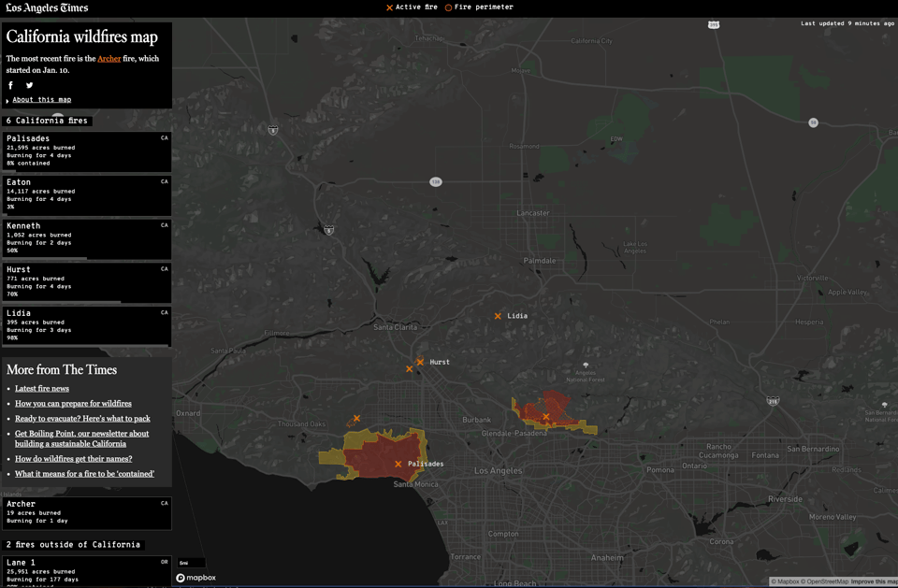Screen dimensions: 898x588
Task: Select the Lidia active fire marker
Action: (498, 316)
